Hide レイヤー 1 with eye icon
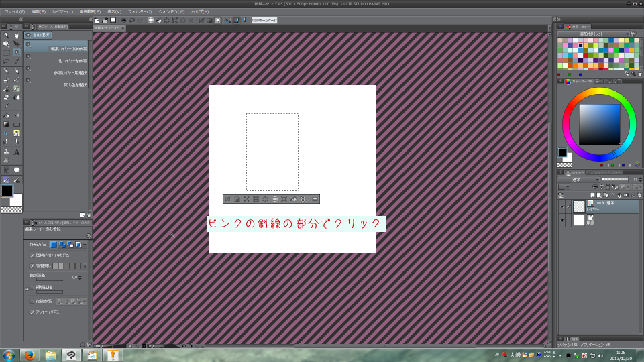This screenshot has height=362, width=644. [562, 206]
